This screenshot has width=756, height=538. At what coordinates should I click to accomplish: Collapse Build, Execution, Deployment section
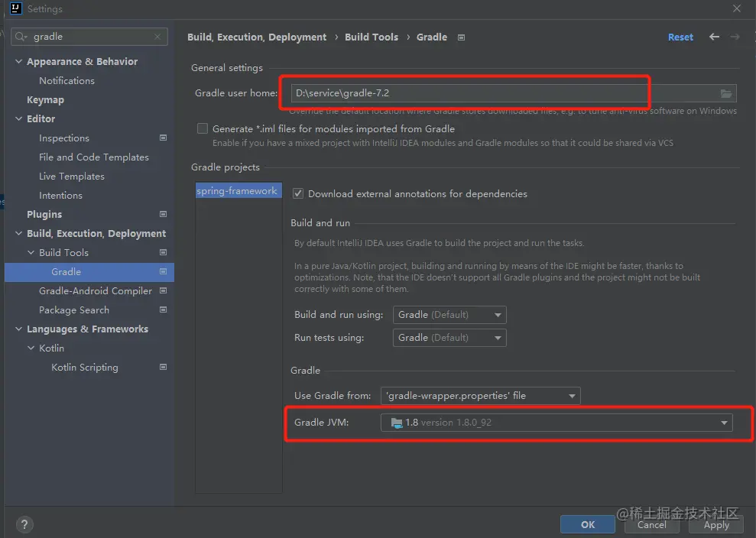(19, 233)
